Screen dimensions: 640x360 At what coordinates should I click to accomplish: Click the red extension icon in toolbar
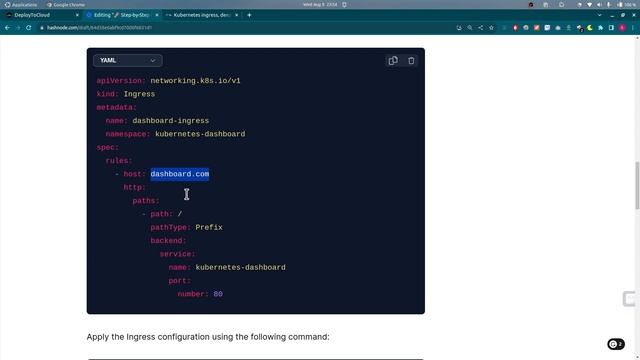[x=515, y=28]
